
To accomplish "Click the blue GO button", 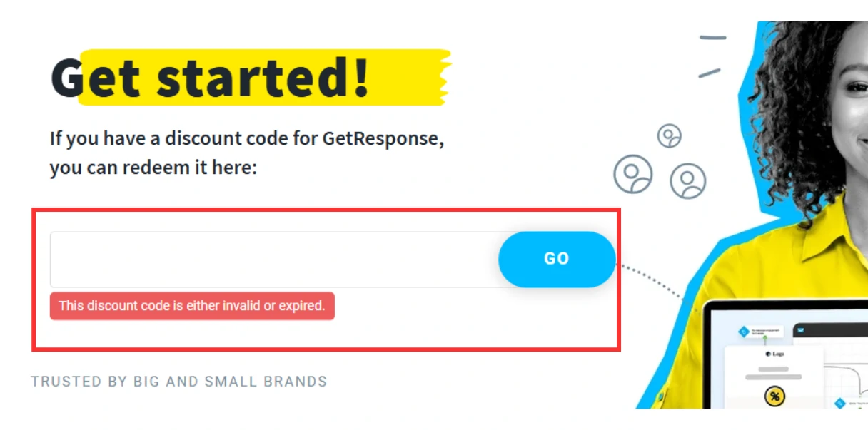I will (x=556, y=259).
